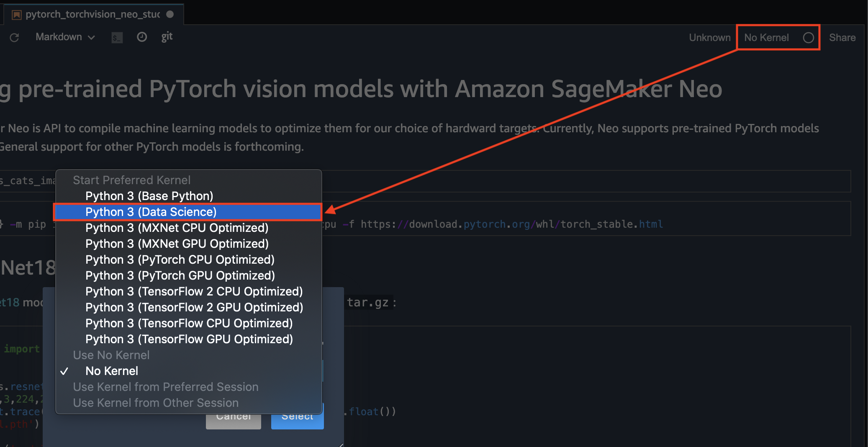
Task: Click the kernel status circle indicator
Action: coord(808,38)
